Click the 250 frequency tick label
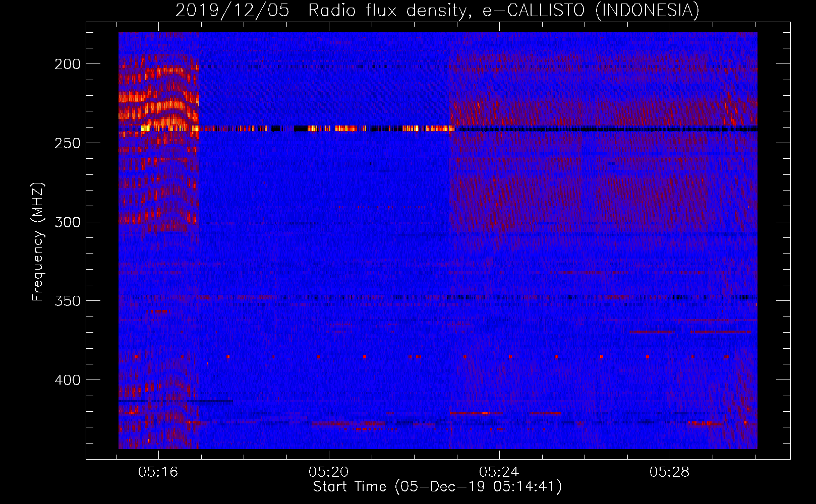This screenshot has width=816, height=504. (x=68, y=143)
